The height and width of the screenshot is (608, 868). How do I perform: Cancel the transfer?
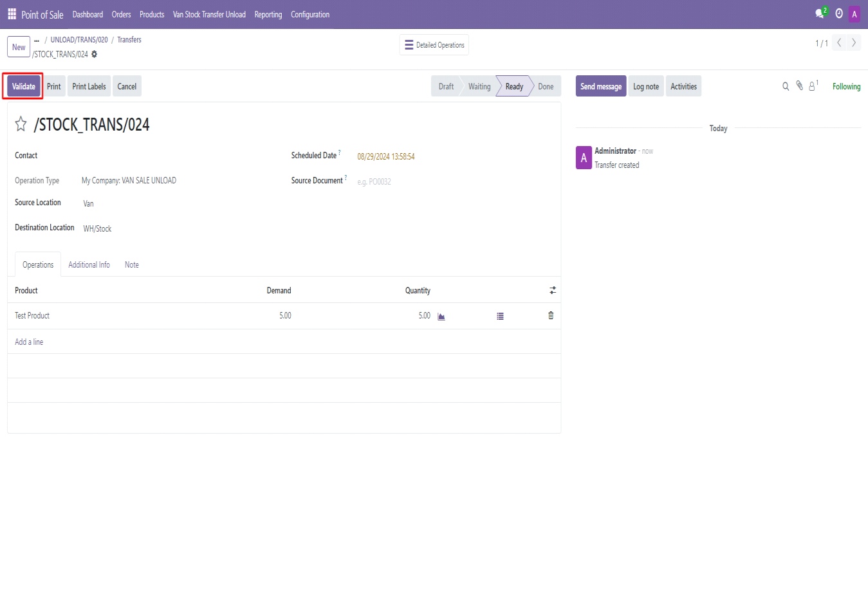[127, 86]
